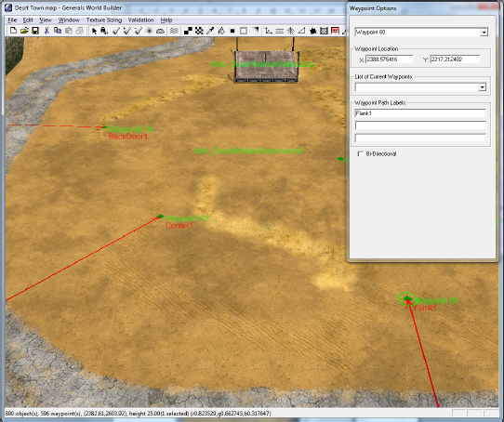This screenshot has height=422, width=504.
Task: Click the solid black square tool
Action: pyautogui.click(x=232, y=31)
